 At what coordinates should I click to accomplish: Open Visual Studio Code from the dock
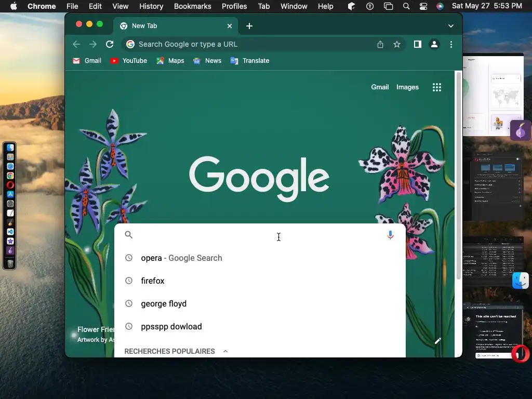pos(10,232)
